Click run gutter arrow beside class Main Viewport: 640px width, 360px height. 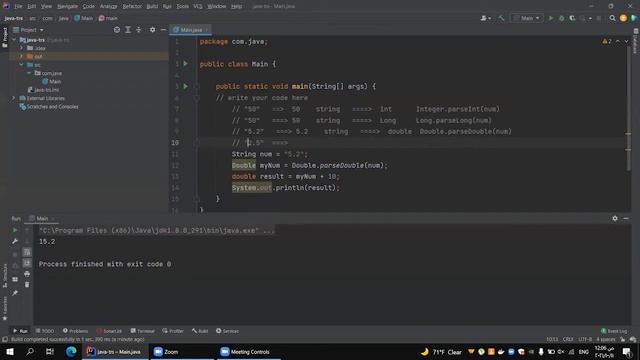(x=185, y=64)
